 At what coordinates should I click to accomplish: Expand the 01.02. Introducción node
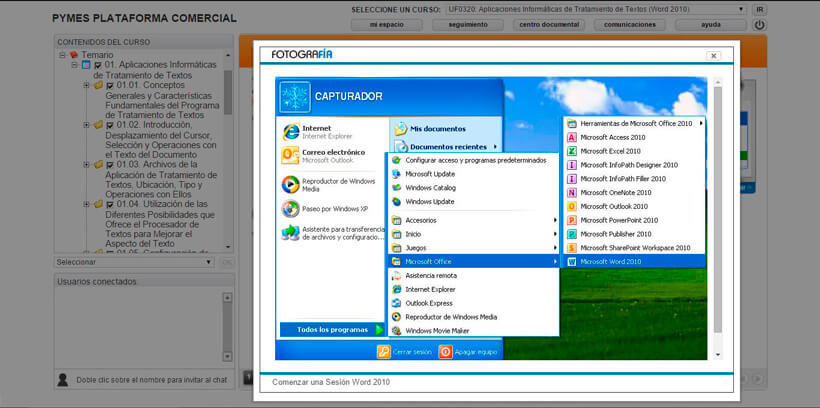click(x=87, y=124)
